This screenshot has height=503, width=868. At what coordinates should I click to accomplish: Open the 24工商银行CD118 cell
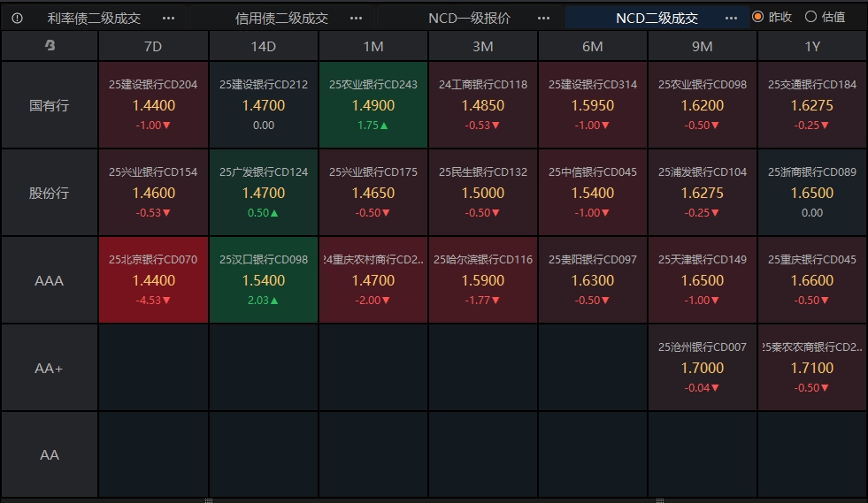point(483,105)
